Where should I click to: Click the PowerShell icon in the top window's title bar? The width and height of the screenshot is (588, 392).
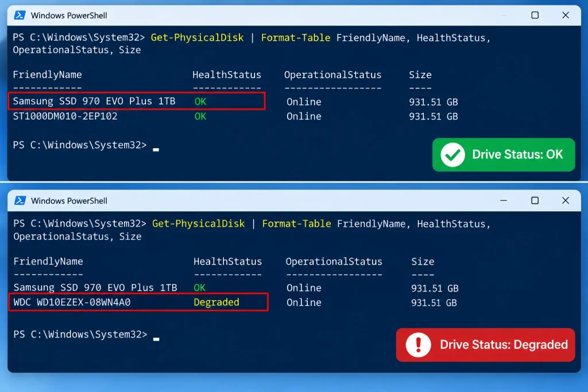[20, 15]
